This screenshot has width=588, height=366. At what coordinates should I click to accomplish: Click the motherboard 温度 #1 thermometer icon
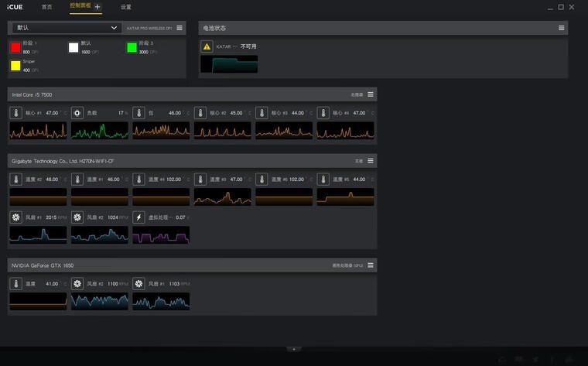pyautogui.click(x=77, y=180)
